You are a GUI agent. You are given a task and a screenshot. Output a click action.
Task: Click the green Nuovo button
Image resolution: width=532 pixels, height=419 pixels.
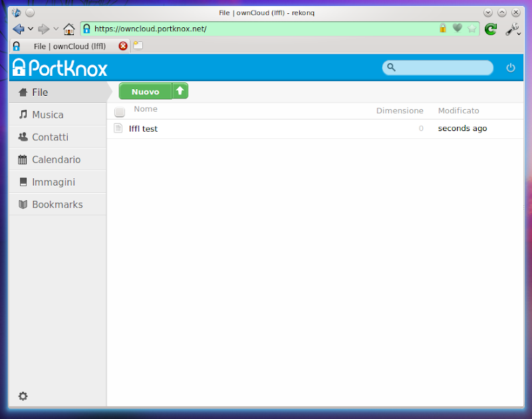coord(145,92)
